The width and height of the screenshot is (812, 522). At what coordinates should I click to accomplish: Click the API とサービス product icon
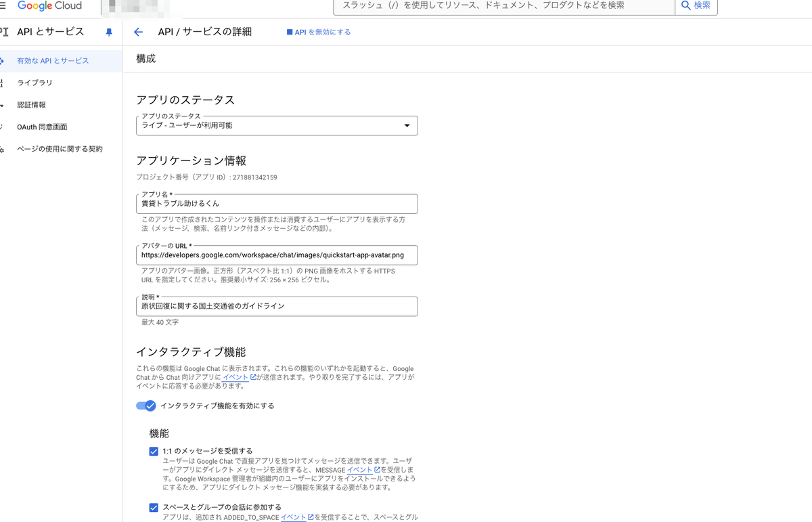(4, 32)
